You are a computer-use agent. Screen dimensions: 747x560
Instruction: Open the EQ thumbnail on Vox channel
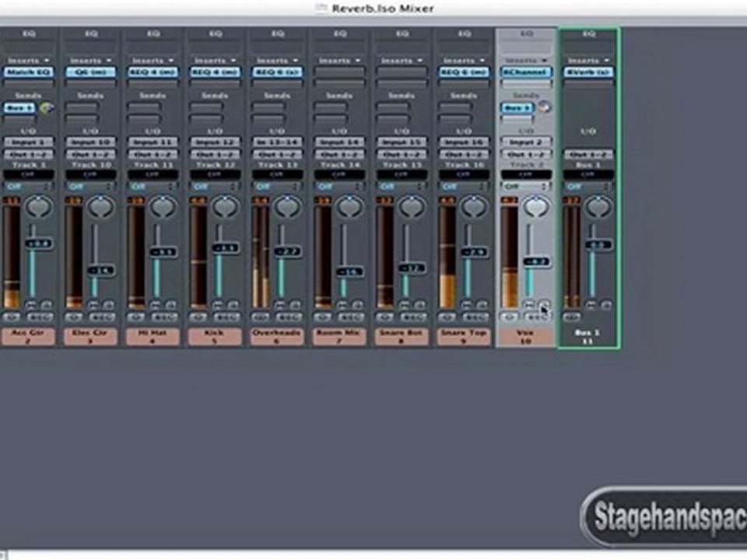(526, 47)
